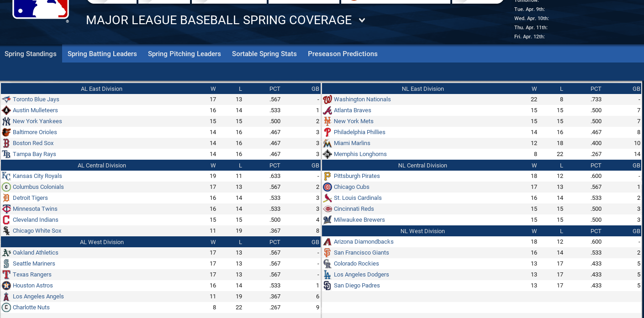Switch to Spring Batting Leaders tab
The image size is (644, 318).
pos(102,54)
